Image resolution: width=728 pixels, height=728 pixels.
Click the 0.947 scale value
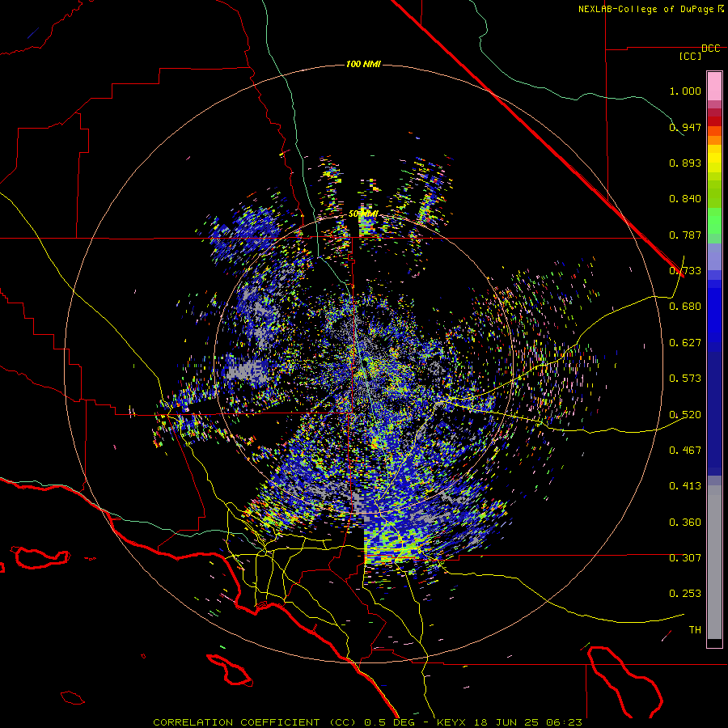pos(685,127)
